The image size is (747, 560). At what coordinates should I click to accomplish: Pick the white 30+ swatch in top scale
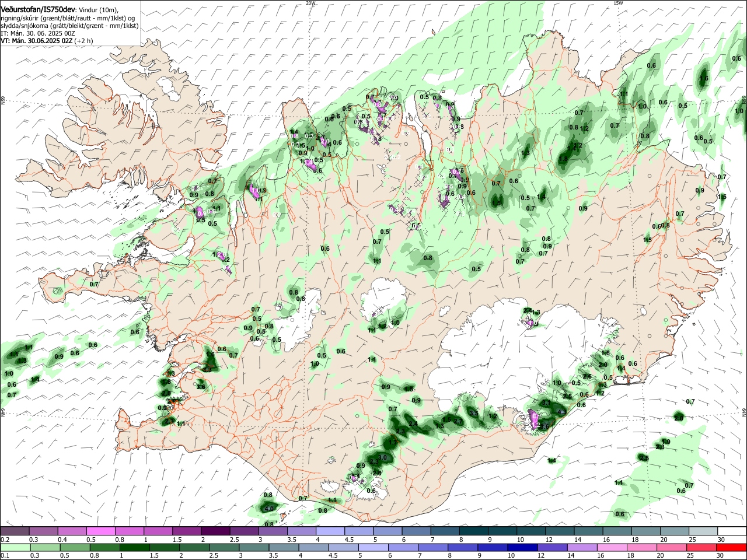click(x=732, y=531)
